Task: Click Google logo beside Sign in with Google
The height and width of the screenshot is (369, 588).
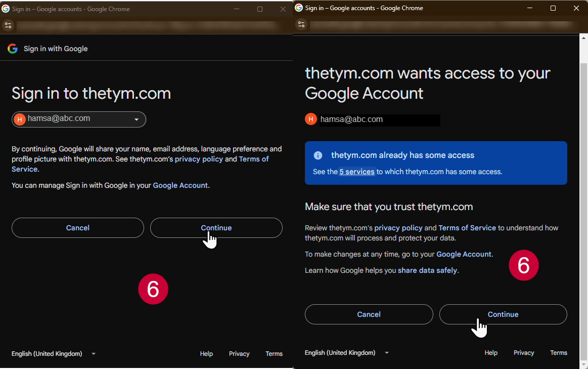Action: (x=12, y=49)
